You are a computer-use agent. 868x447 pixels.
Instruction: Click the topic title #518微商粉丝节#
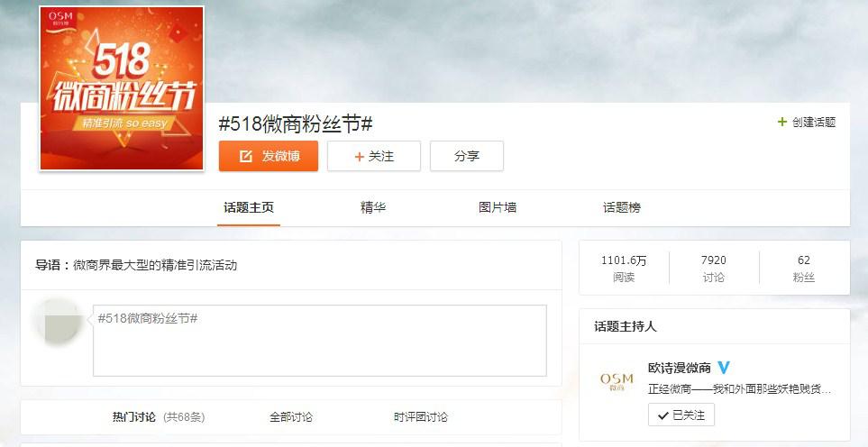click(x=295, y=124)
